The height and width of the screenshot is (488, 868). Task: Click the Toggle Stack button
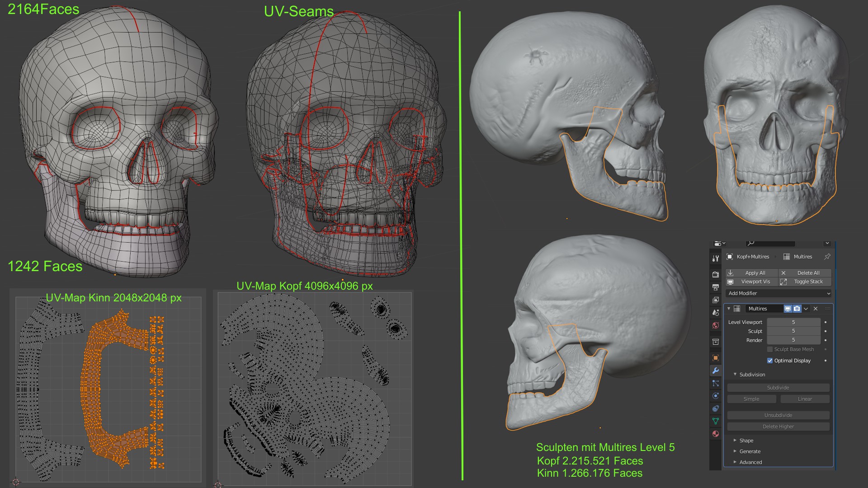[x=808, y=282]
